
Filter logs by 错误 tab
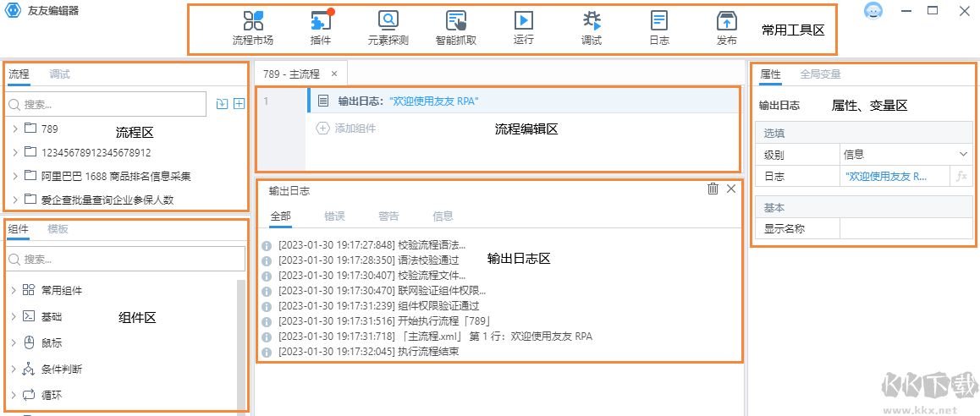(x=334, y=216)
